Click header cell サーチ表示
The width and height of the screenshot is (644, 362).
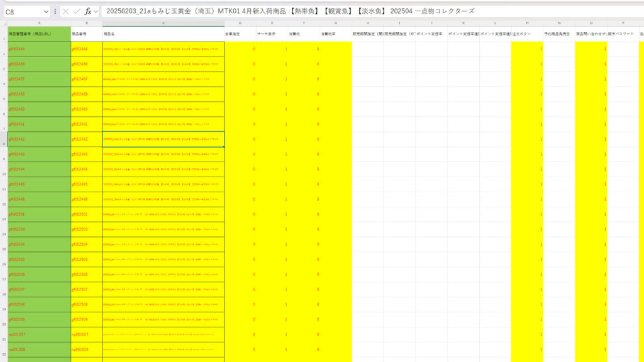[272, 34]
